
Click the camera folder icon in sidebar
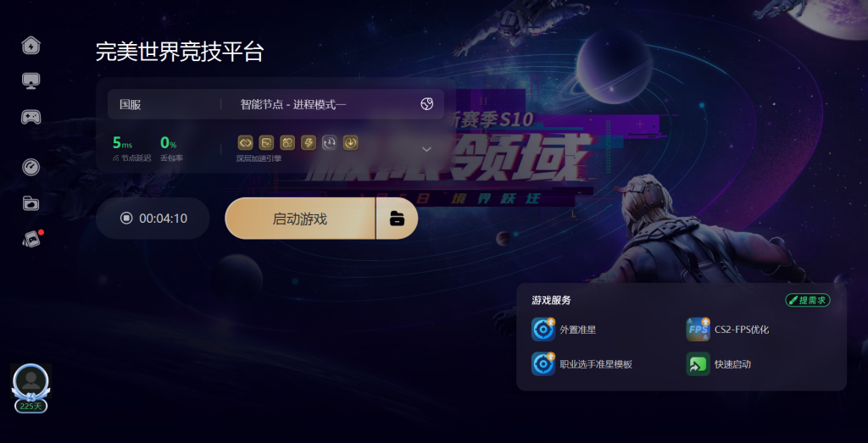point(31,203)
